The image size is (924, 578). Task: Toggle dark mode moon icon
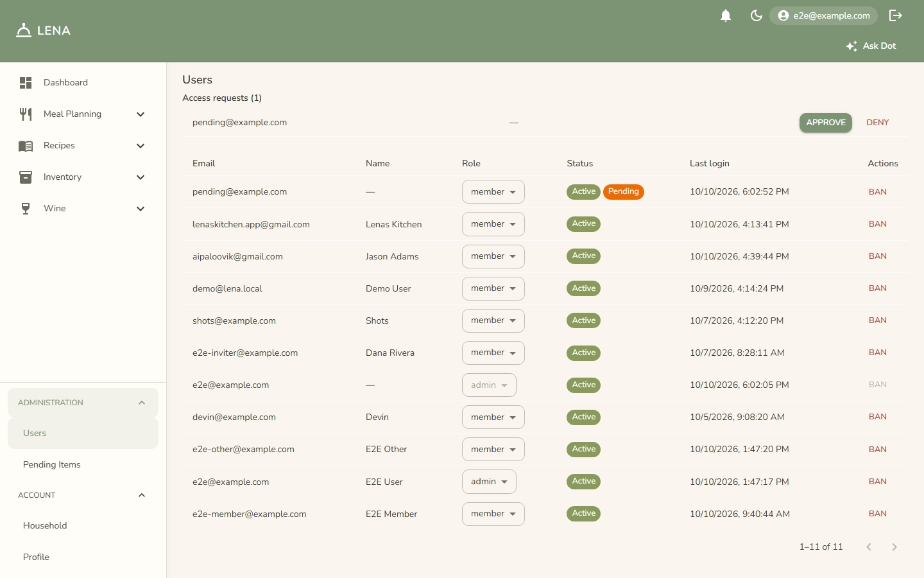click(x=757, y=15)
